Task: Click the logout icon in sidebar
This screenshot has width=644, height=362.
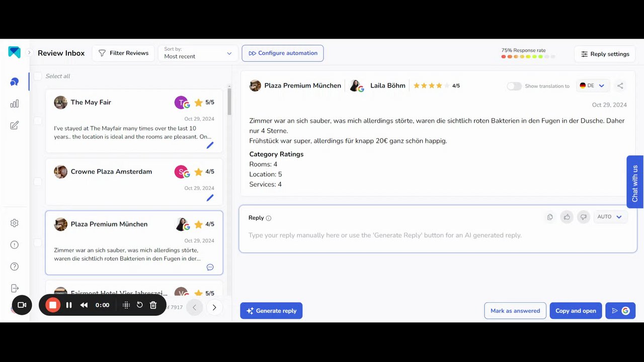Action: [x=15, y=288]
